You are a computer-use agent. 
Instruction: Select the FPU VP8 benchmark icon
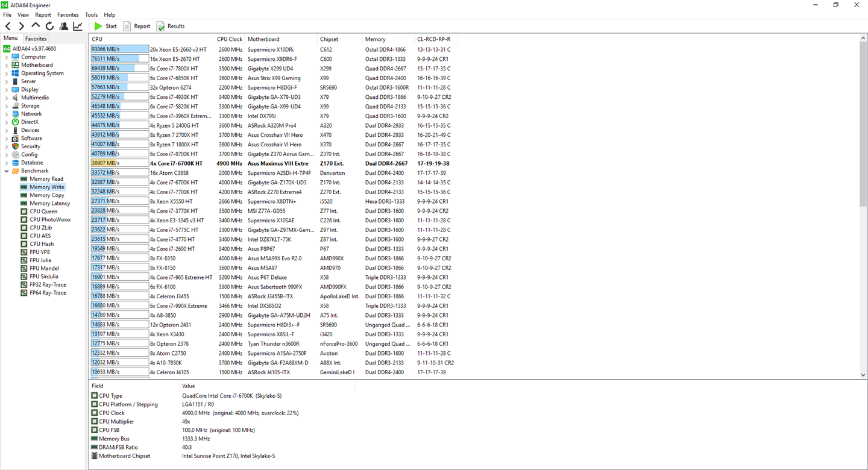click(24, 252)
